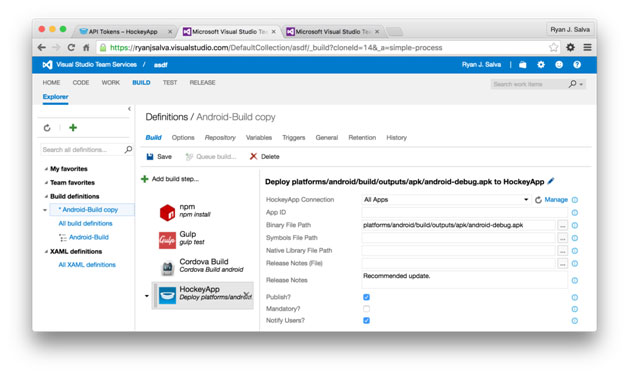This screenshot has width=628, height=376.
Task: Browse for the Symbols File Path
Action: pos(563,238)
